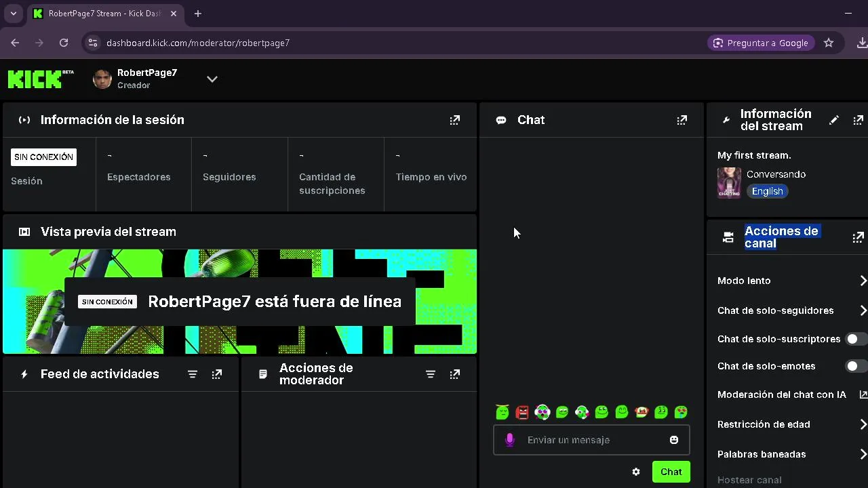Focus the Enviar un mensaje input field

[x=591, y=440]
